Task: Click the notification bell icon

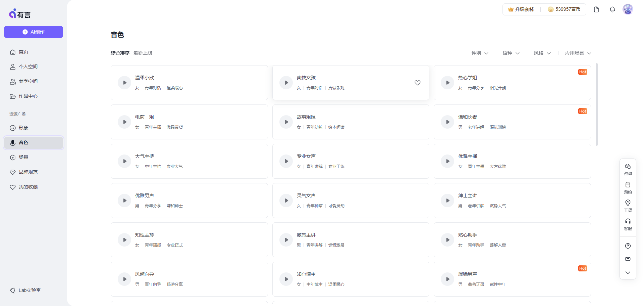Action: click(x=612, y=9)
